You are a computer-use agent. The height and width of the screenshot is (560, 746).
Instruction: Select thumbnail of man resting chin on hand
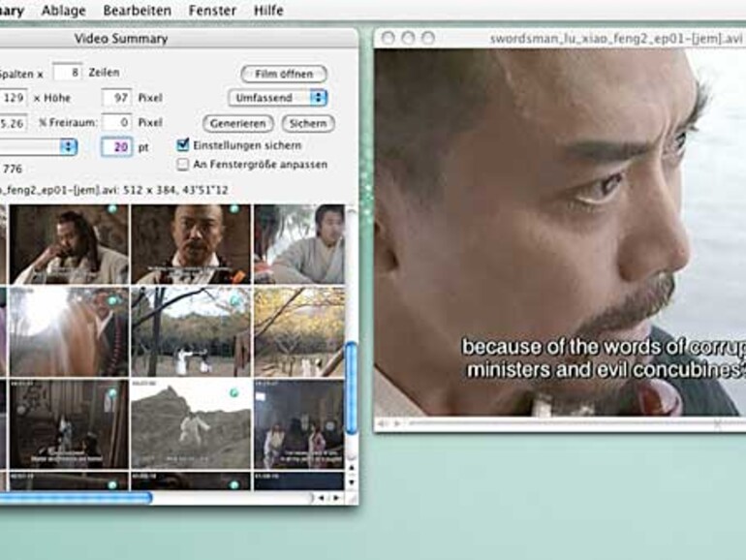[x=69, y=244]
